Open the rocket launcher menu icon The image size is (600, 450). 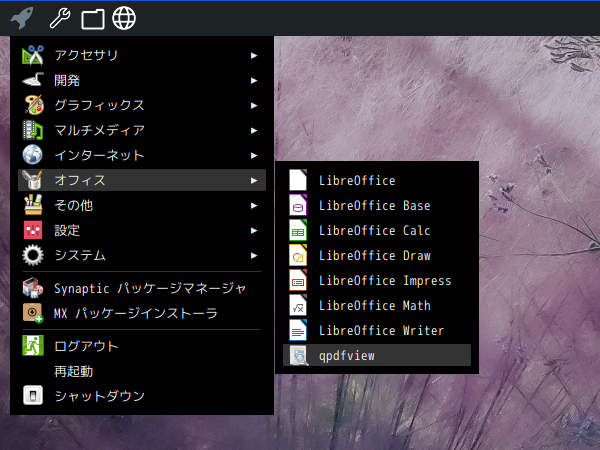(22, 18)
